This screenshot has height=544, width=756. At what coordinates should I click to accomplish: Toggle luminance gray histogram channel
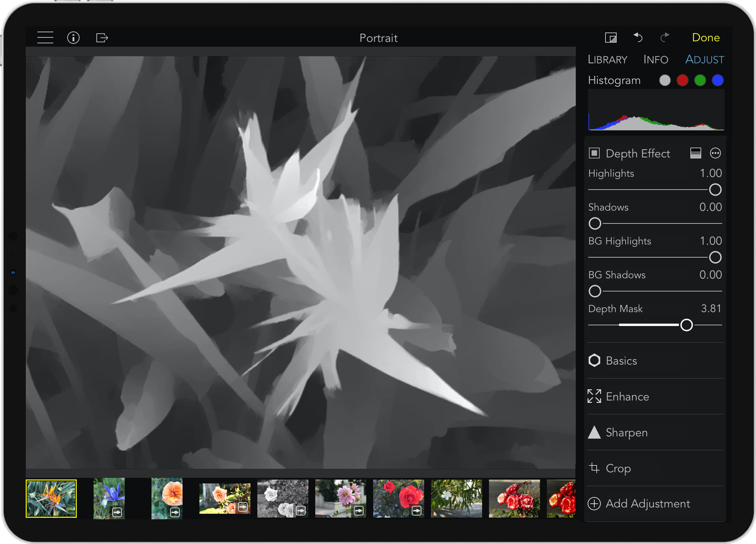(x=665, y=80)
